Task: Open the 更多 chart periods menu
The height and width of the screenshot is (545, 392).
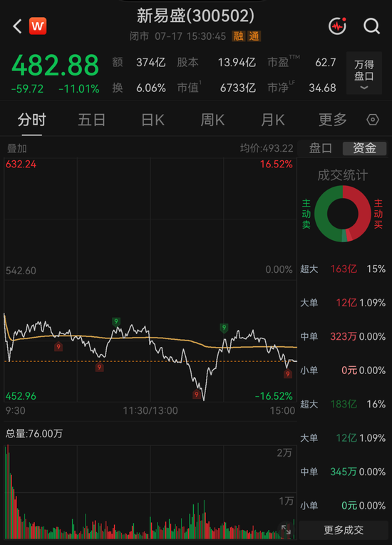Action: (333, 120)
